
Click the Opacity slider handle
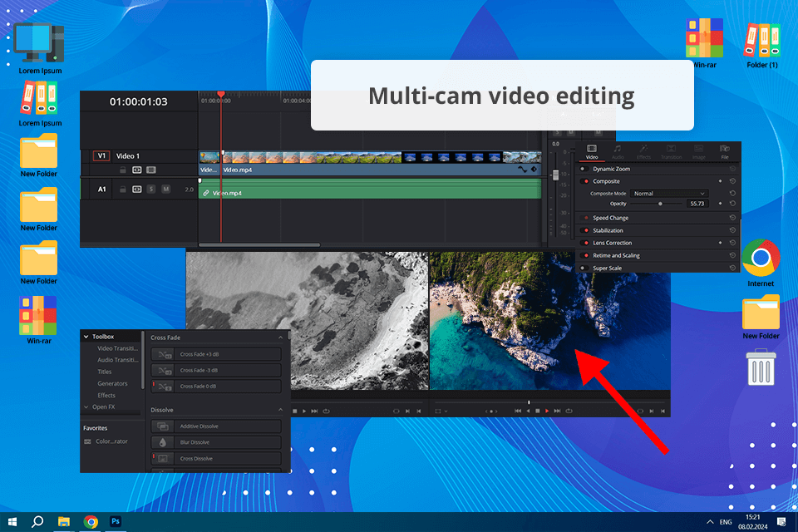(x=660, y=204)
